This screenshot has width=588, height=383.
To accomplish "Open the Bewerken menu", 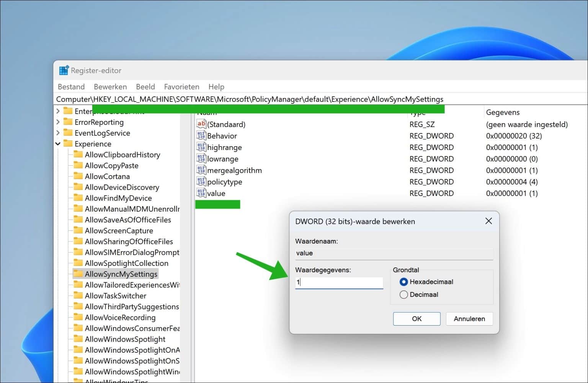I will [x=110, y=86].
